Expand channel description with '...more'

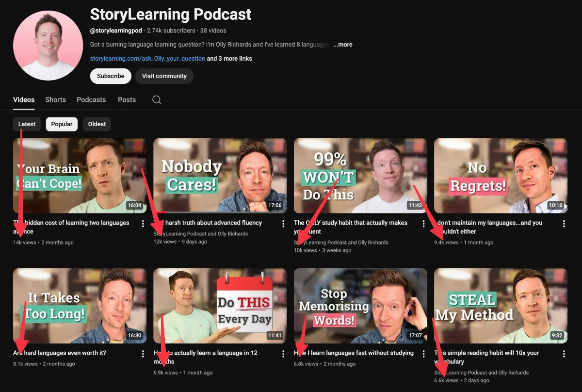tap(343, 45)
